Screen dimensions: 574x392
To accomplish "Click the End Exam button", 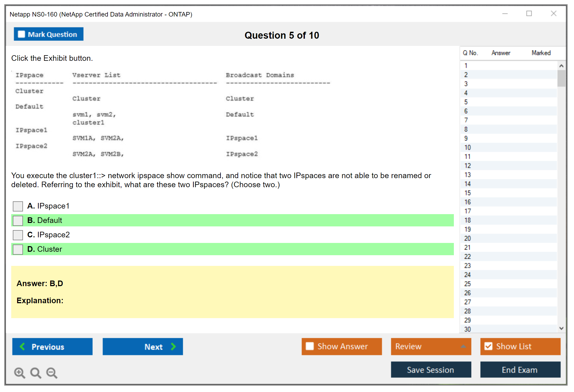I will [520, 370].
